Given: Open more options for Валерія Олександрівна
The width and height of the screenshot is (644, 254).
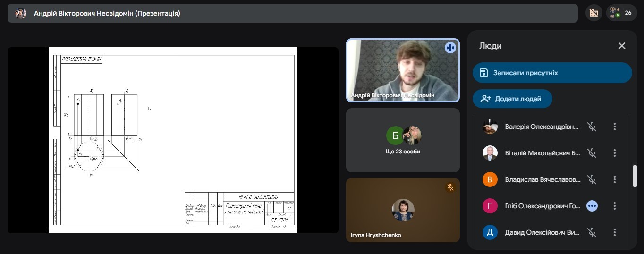Looking at the screenshot, I should click(x=615, y=127).
